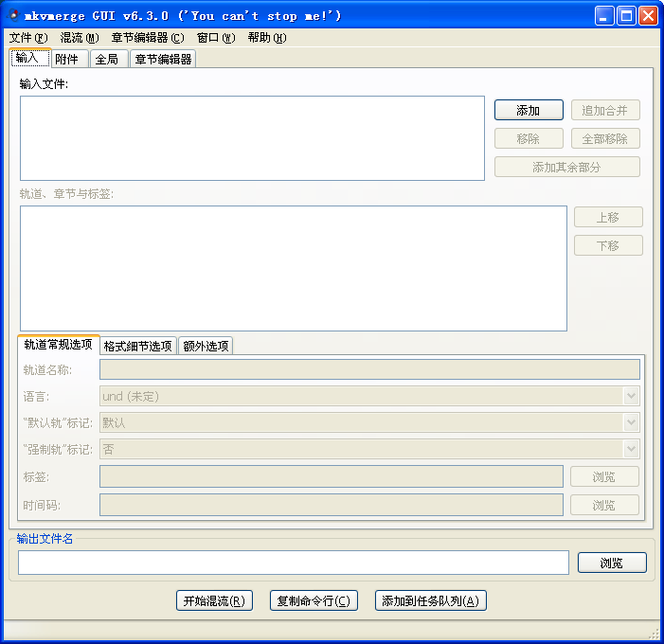Click the 标签 input field

tap(332, 476)
